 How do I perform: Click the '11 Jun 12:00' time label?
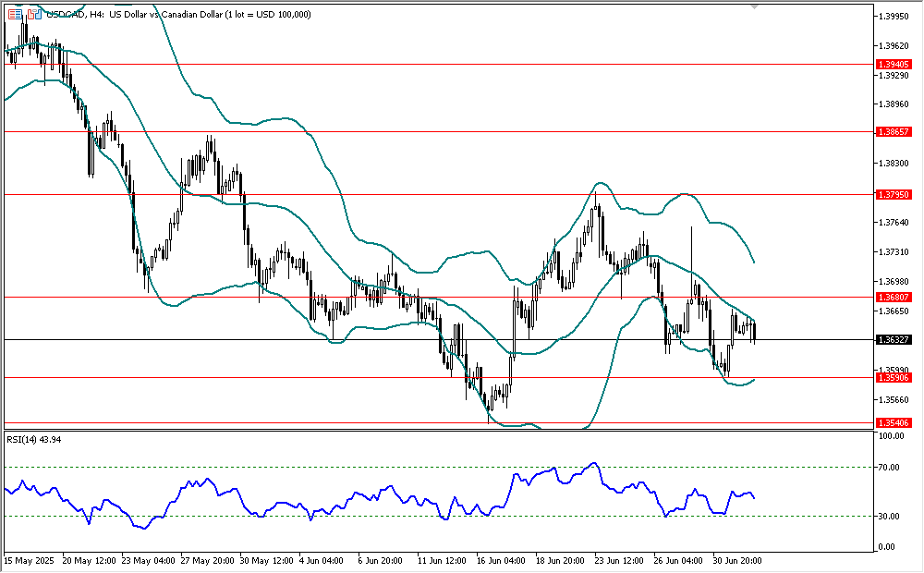click(442, 560)
